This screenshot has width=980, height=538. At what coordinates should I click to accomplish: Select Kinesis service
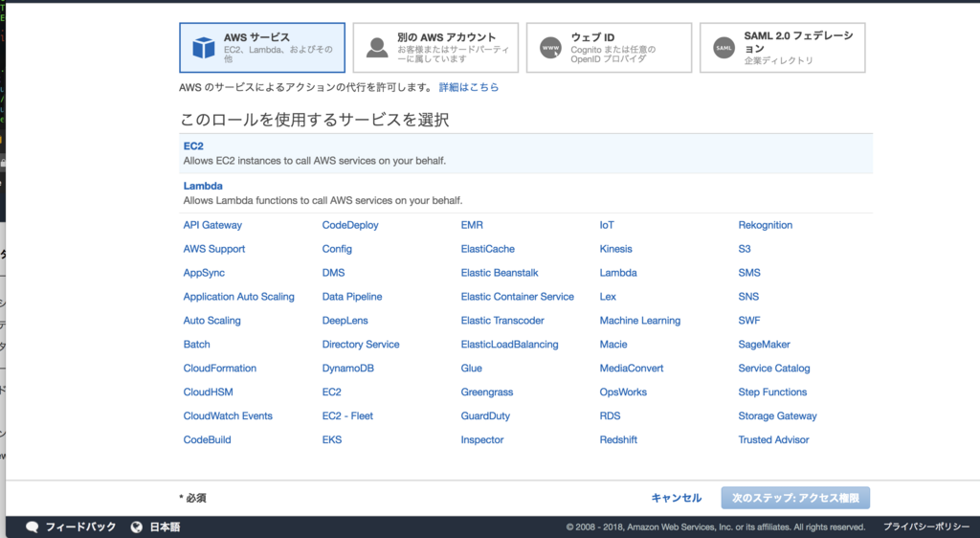click(615, 249)
